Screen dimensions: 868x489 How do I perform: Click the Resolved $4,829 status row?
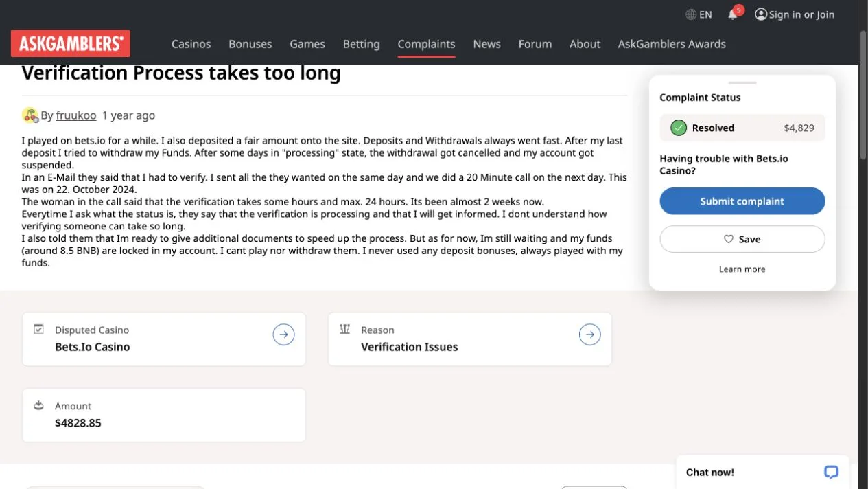pyautogui.click(x=742, y=128)
